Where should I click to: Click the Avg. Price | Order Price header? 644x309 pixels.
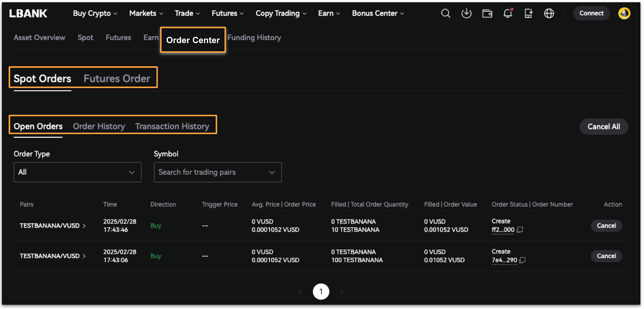coord(284,204)
